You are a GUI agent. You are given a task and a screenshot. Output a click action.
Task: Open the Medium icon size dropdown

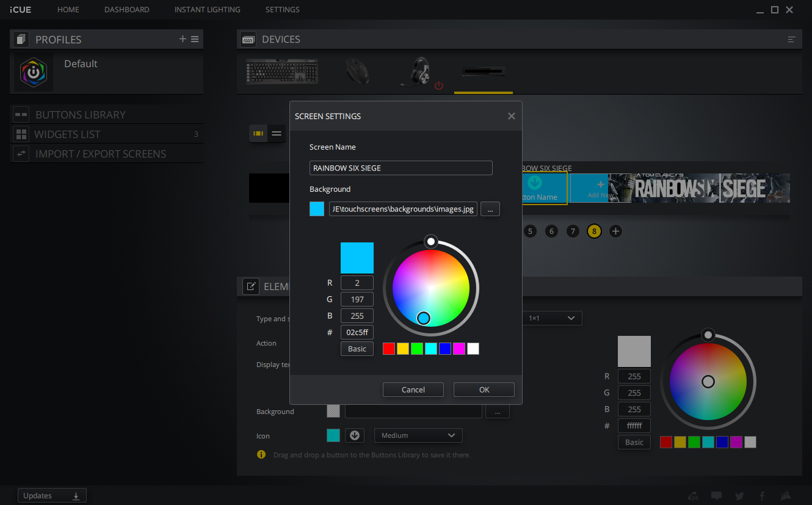point(418,435)
